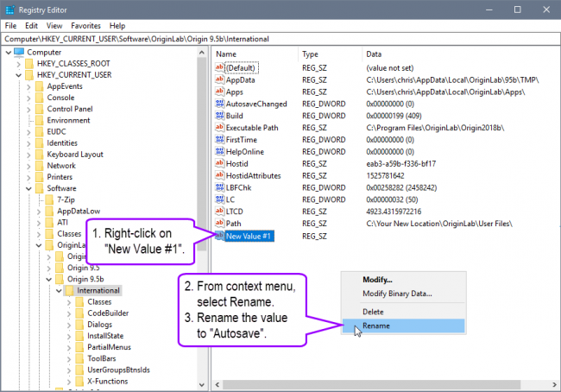Select the CodeBuilder key in the tree

pos(107,313)
